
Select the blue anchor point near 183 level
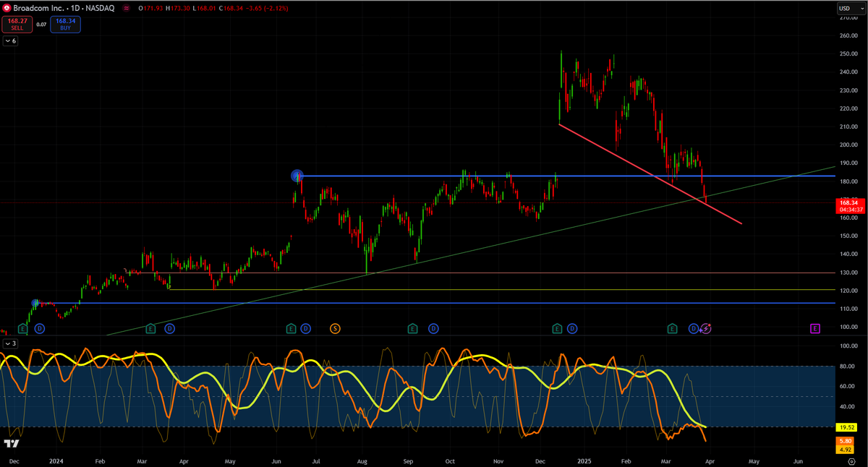pyautogui.click(x=297, y=176)
